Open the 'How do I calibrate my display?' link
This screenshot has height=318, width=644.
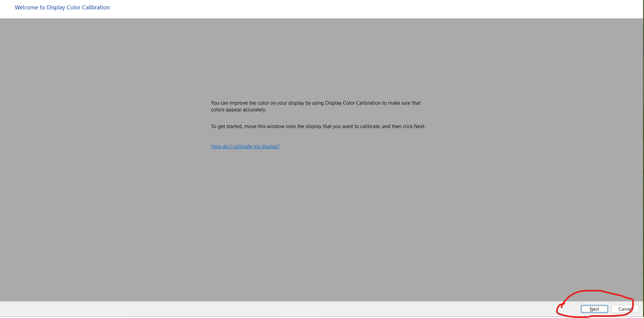click(245, 146)
